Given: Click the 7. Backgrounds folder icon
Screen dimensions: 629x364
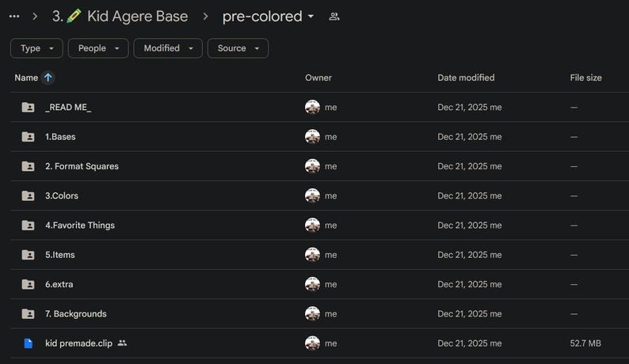Looking at the screenshot, I should click(28, 313).
